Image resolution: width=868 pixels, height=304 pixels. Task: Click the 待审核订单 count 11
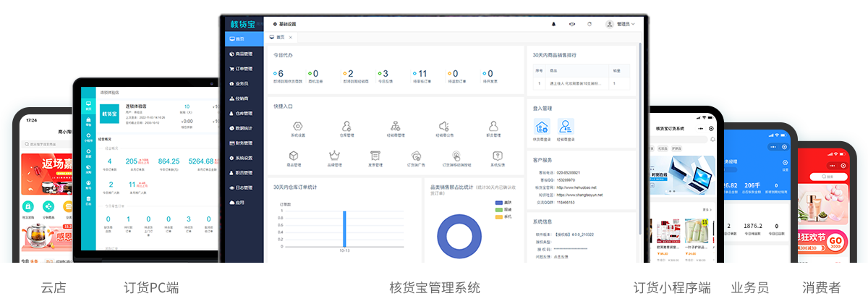click(x=422, y=73)
